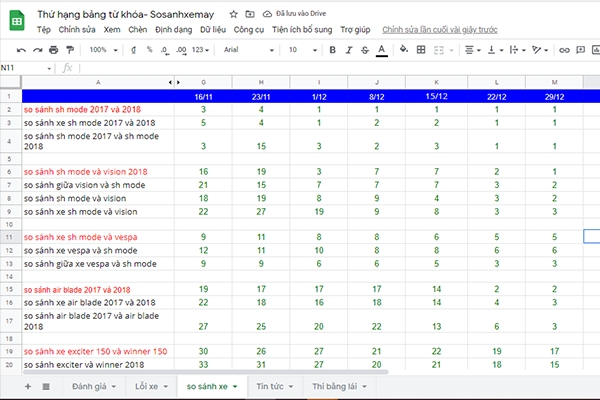600x400 pixels.
Task: Click the select-all corner box
Action: tap(10, 82)
